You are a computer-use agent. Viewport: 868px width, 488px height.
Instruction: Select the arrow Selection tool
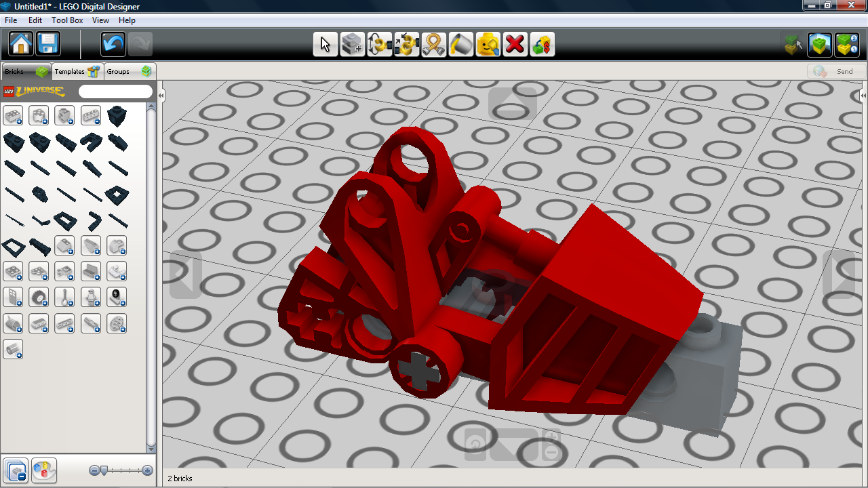(x=325, y=45)
